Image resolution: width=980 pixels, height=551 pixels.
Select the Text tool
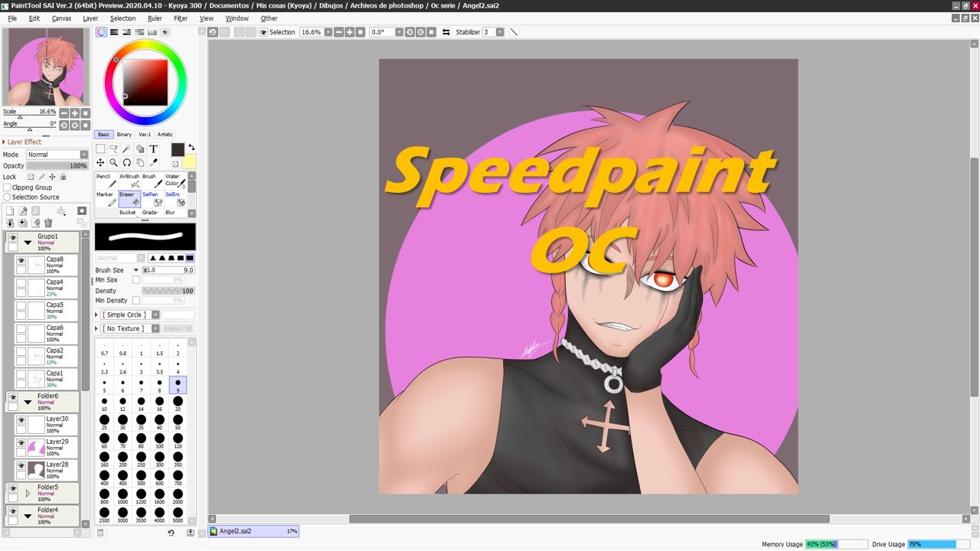tap(153, 149)
